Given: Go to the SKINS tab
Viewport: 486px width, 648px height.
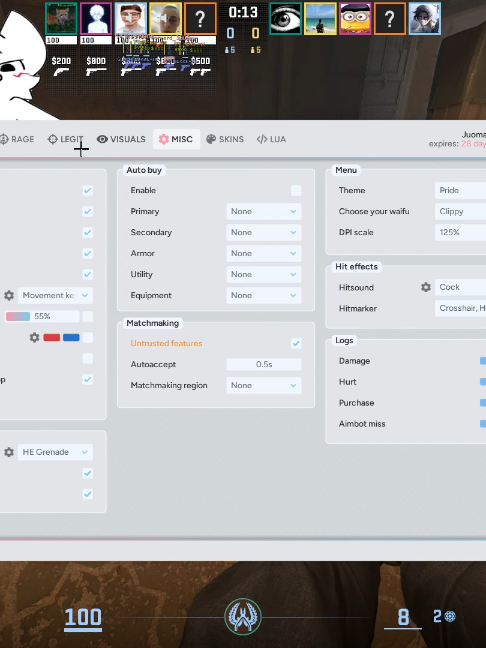Looking at the screenshot, I should (x=225, y=139).
